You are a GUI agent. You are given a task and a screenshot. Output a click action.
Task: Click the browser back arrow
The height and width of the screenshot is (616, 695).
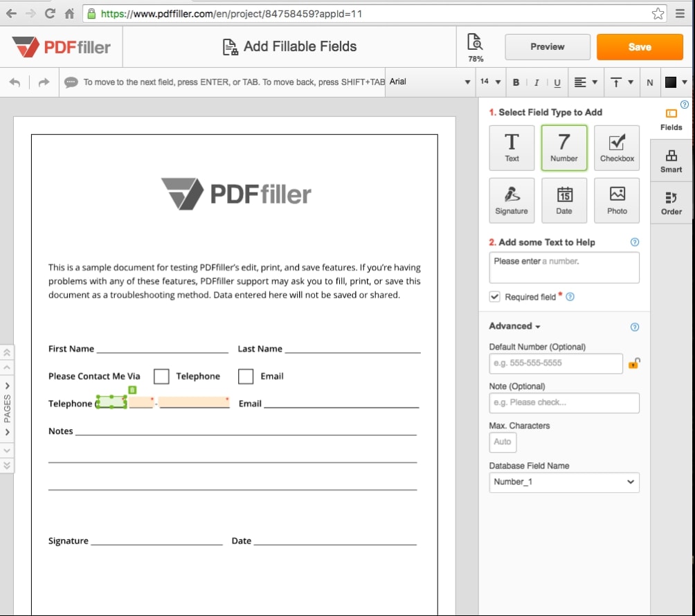click(12, 14)
